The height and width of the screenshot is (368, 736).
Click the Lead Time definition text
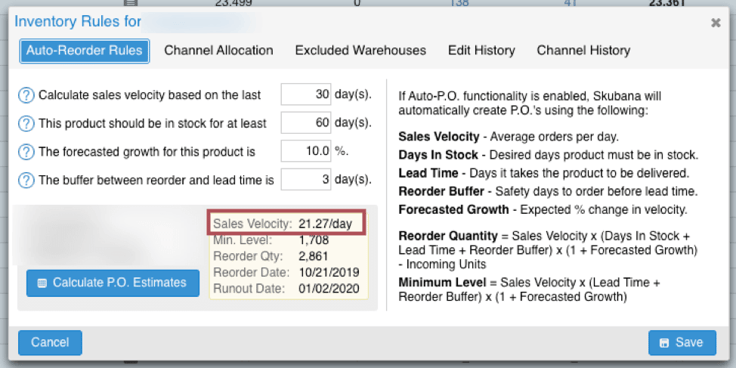544,173
